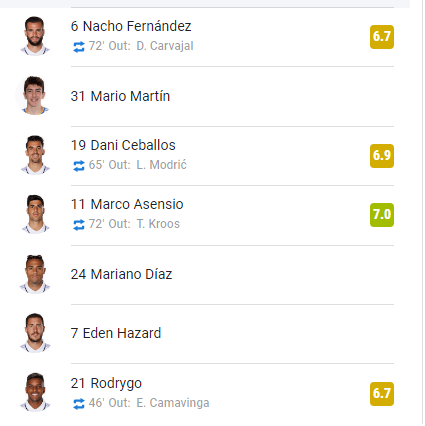
Task: Click Eden Hazard's player photo
Action: click(x=35, y=333)
